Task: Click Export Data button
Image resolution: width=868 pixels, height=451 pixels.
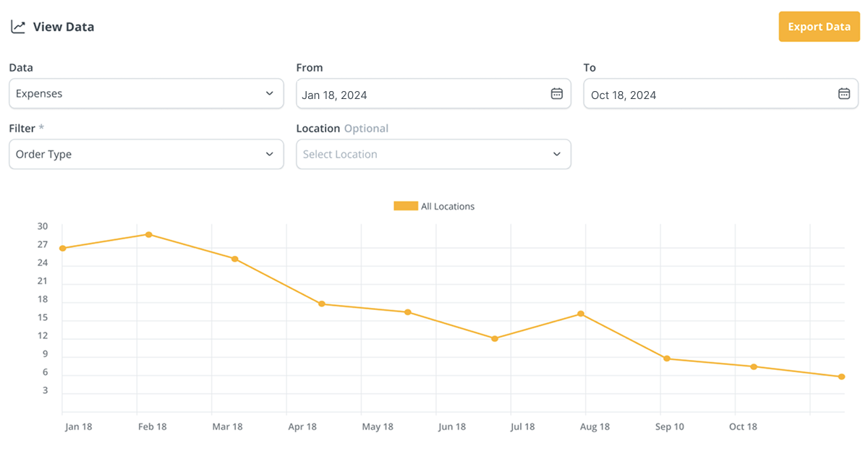Action: click(x=819, y=27)
